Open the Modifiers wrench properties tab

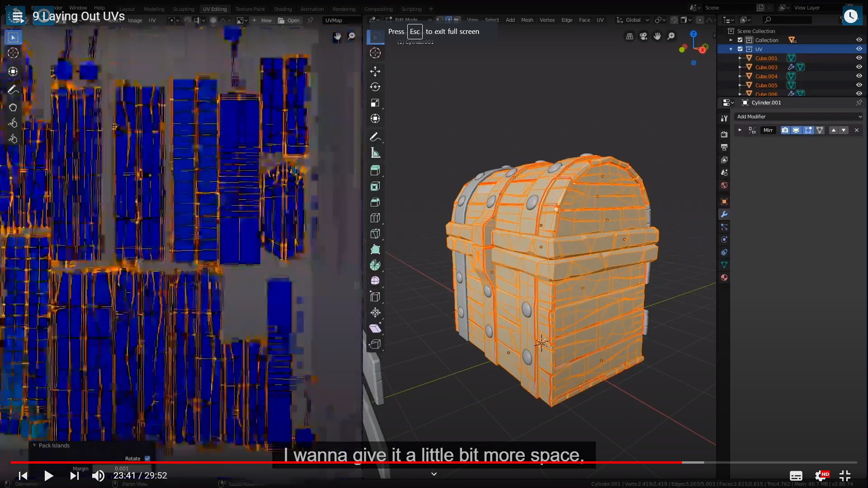[724, 214]
